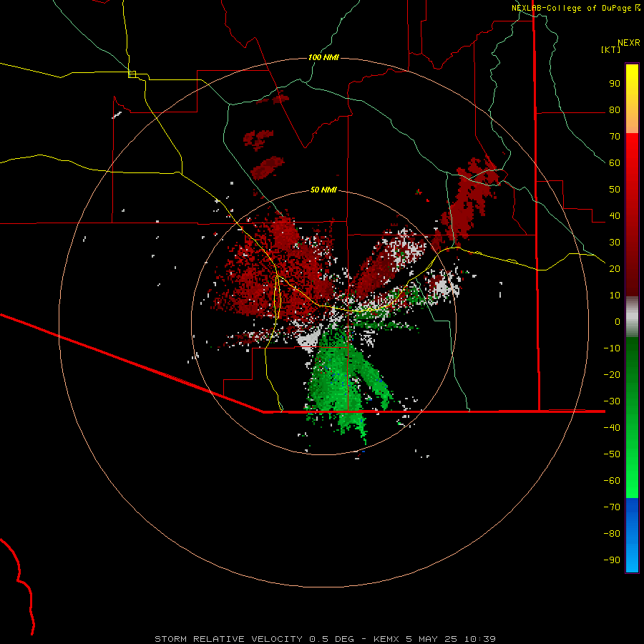The image size is (644, 644).
Task: Click the 40 value on the velocity scale
Action: 615,216
